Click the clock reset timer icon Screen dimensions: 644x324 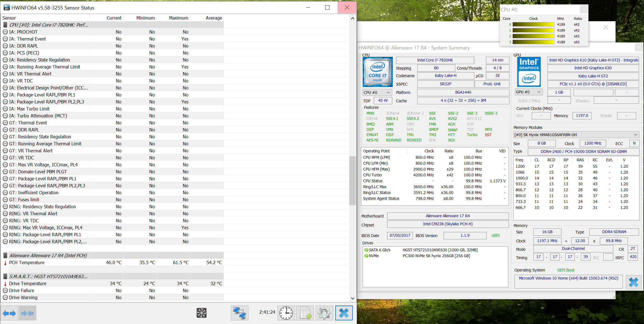click(x=286, y=313)
